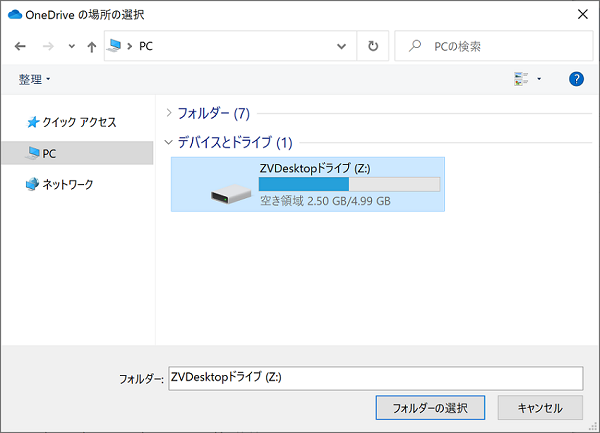Click the ZVDesktopドライブ (Z:) drive name
The image size is (600, 433).
pos(315,168)
